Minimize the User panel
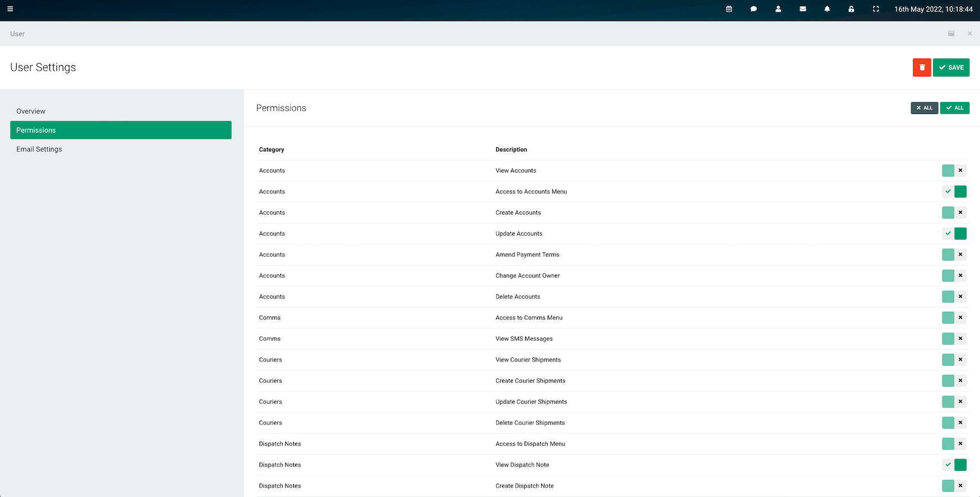The width and height of the screenshot is (980, 497). click(951, 34)
